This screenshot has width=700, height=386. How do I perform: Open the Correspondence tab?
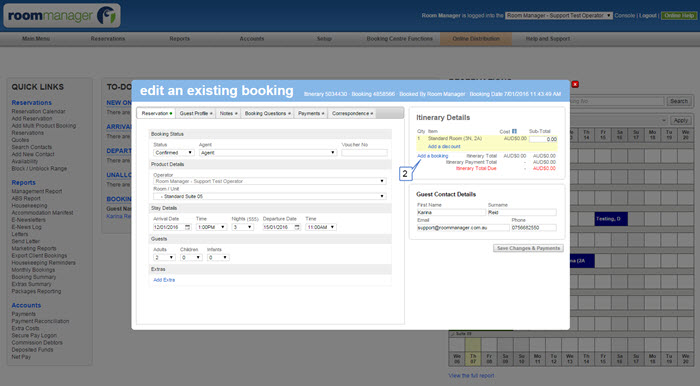[x=352, y=113]
